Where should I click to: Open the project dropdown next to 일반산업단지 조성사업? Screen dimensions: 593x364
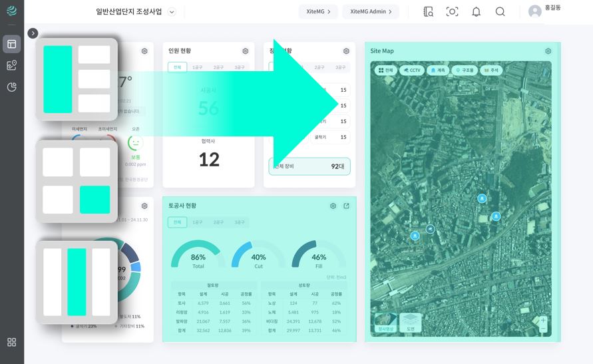172,12
